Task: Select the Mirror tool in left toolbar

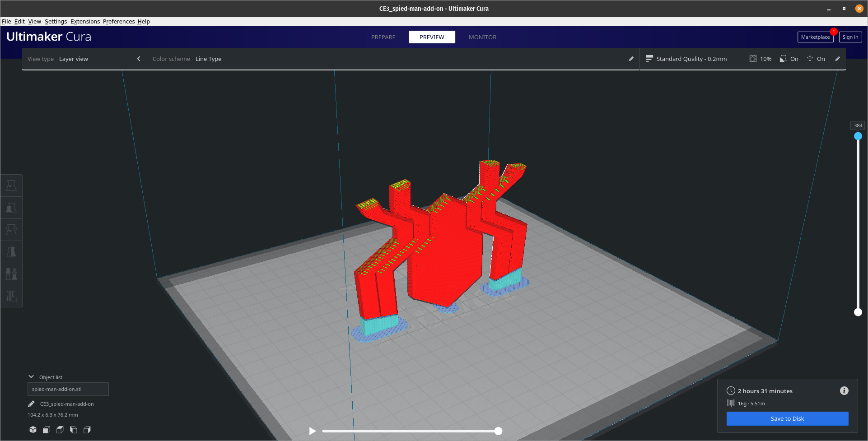Action: [x=11, y=252]
